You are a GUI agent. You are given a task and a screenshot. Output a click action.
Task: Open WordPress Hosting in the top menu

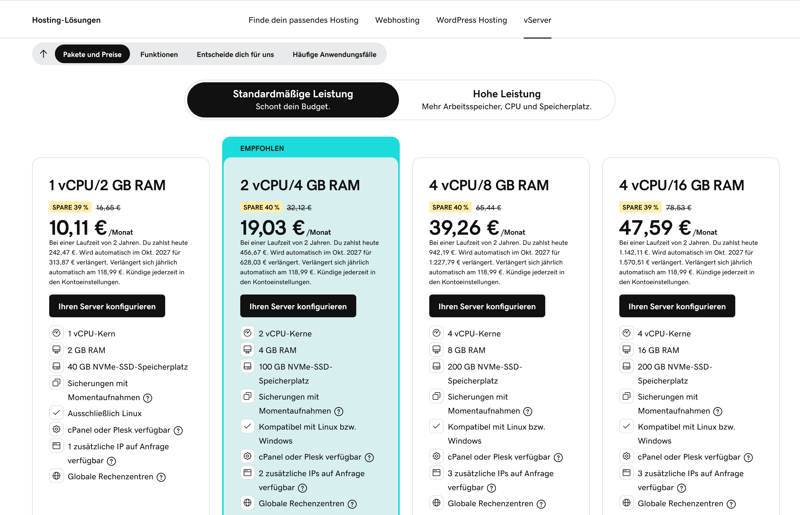coord(471,20)
